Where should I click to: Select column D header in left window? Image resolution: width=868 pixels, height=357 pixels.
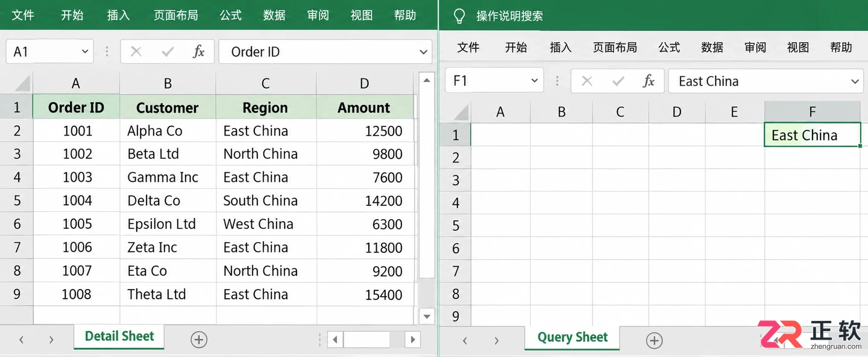pos(364,83)
